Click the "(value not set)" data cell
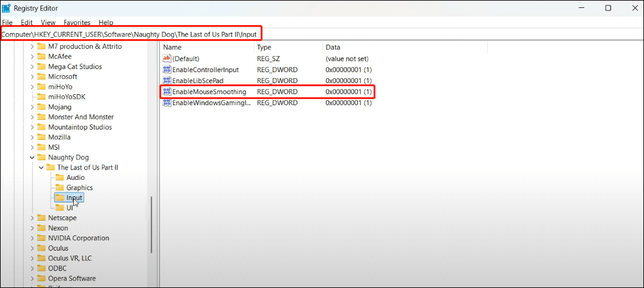This screenshot has height=288, width=644. pos(347,59)
